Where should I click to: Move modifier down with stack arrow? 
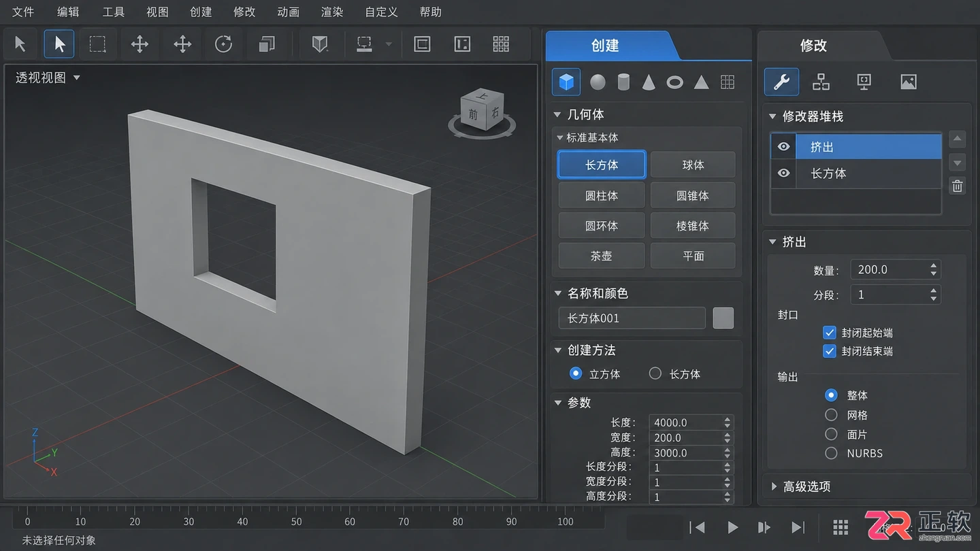pos(958,163)
